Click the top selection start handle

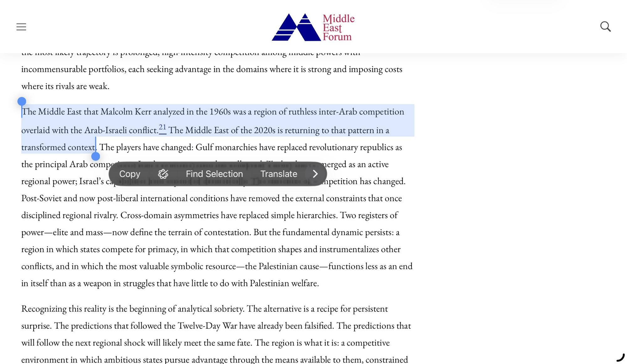(x=22, y=102)
